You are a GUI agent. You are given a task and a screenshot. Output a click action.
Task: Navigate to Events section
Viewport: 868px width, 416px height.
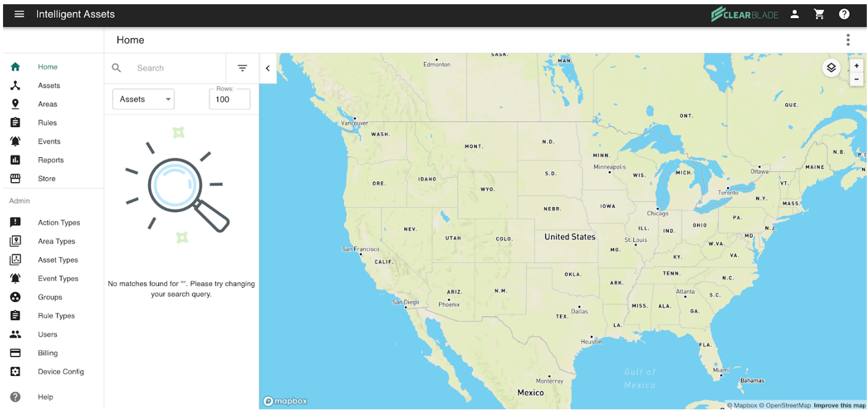click(x=49, y=142)
